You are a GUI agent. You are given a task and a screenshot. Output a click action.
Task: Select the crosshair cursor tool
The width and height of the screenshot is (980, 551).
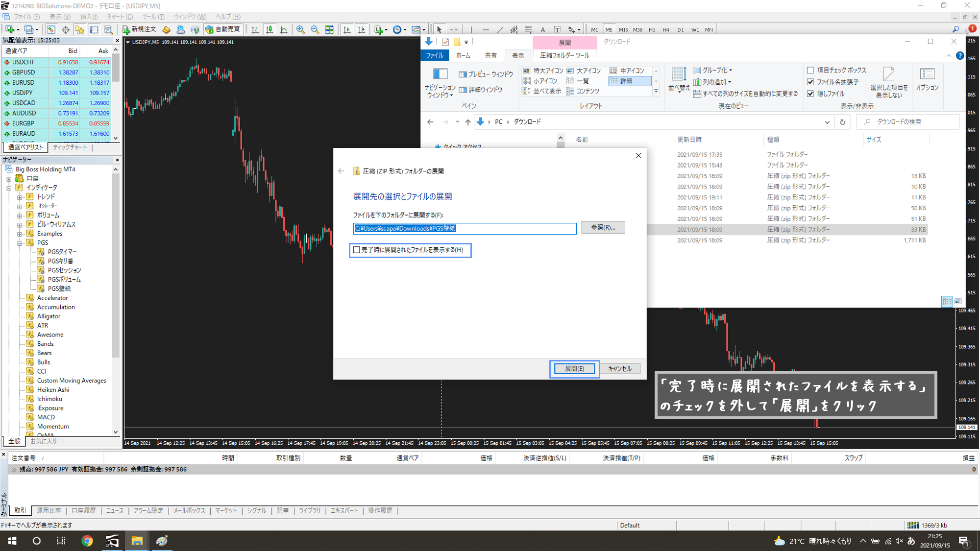coord(454,30)
